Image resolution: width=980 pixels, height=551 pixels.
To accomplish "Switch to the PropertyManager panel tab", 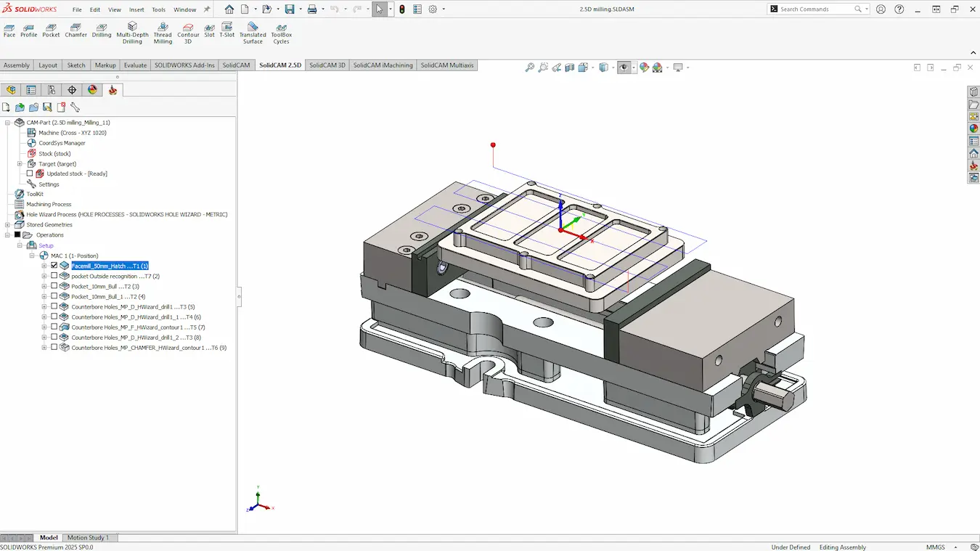I will tap(31, 90).
